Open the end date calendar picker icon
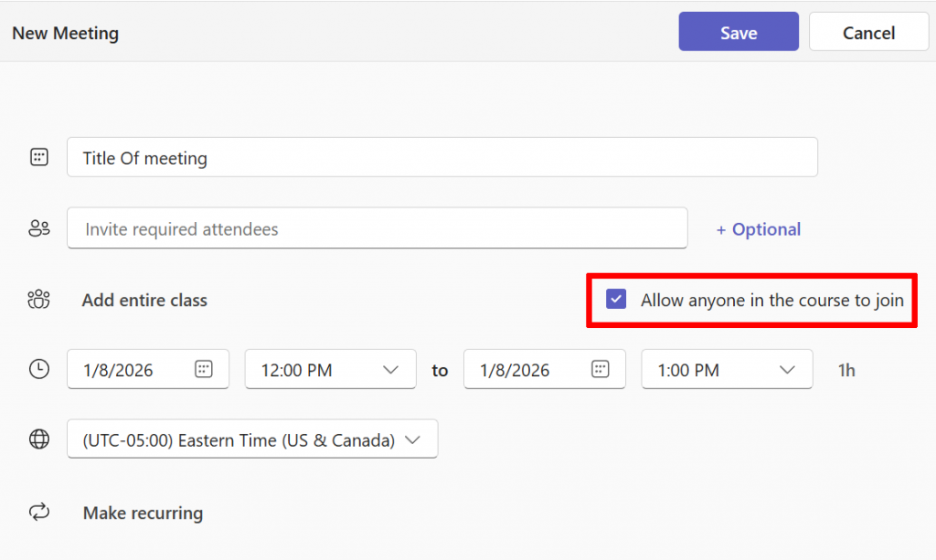This screenshot has height=560, width=936. point(600,369)
